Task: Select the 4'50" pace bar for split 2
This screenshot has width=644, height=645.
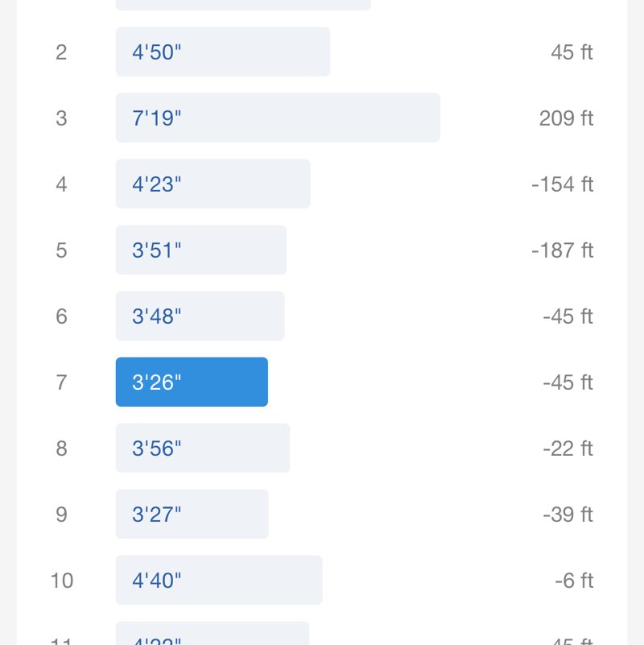Action: (222, 52)
